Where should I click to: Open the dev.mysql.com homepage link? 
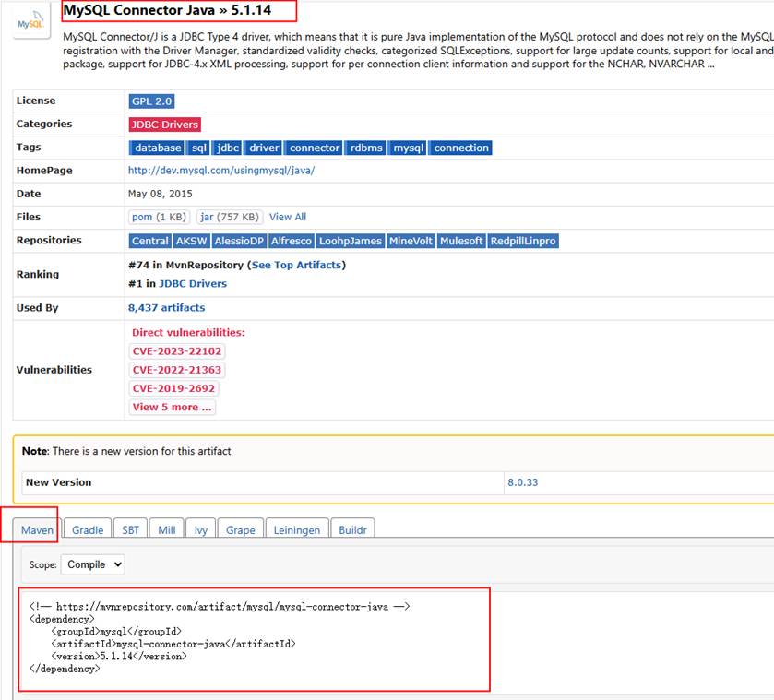click(221, 171)
